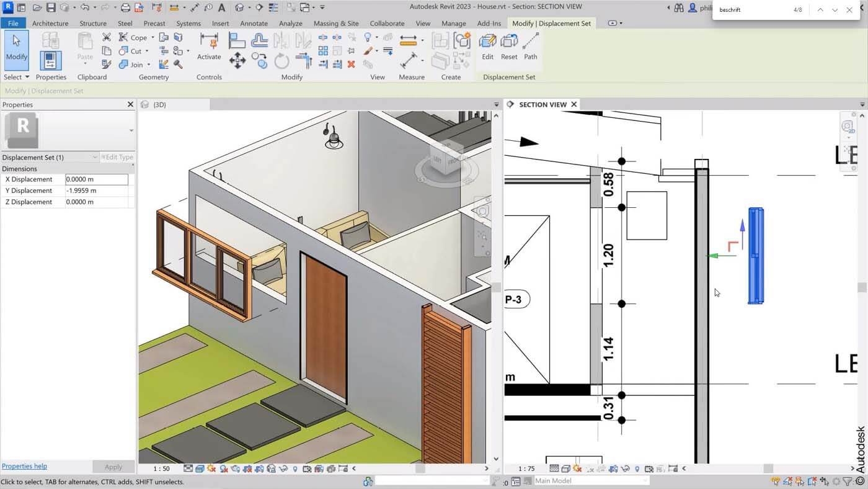Click the red Delete X icon
Screen dimensions: 868x489
351,64
